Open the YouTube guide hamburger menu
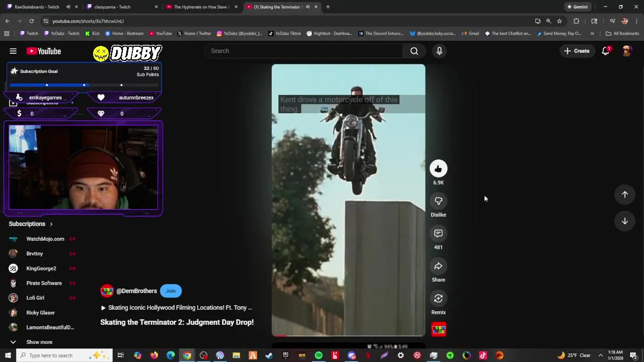Image resolution: width=644 pixels, height=362 pixels. point(13,51)
